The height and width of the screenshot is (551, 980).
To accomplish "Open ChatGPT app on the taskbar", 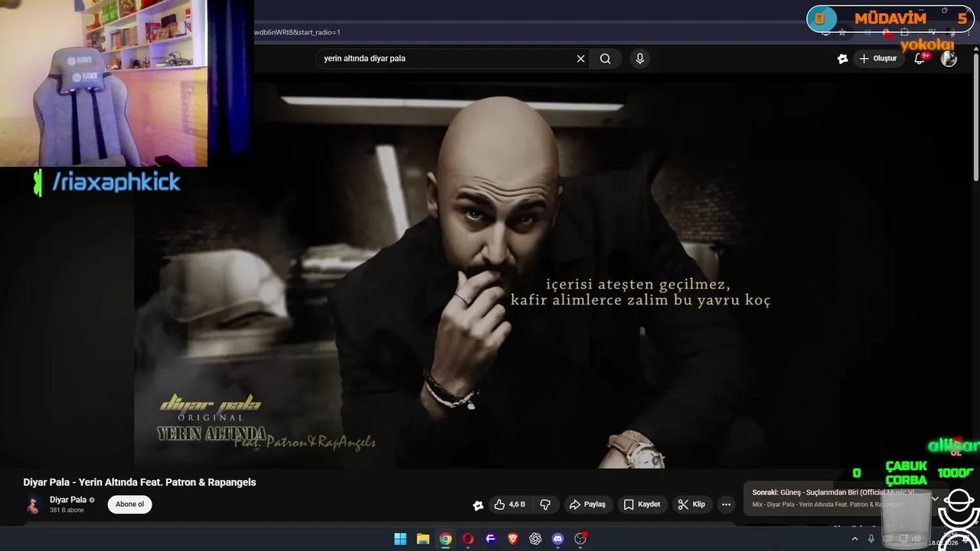I will point(535,539).
